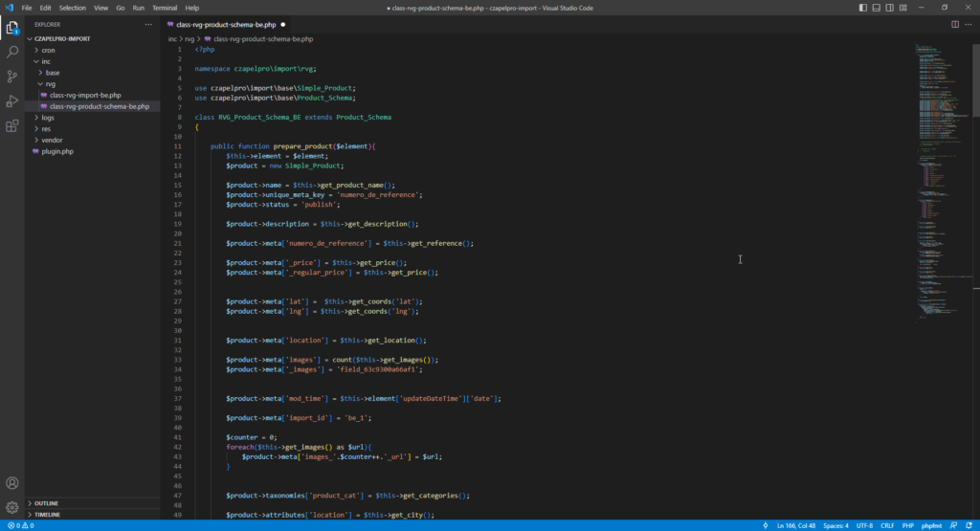Change encoding via UTF-8 indicator
This screenshot has height=531, width=980.
pos(864,525)
